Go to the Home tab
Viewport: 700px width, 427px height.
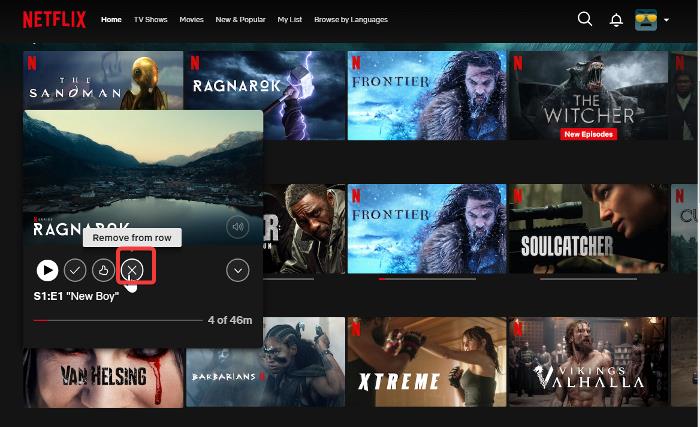tap(111, 20)
